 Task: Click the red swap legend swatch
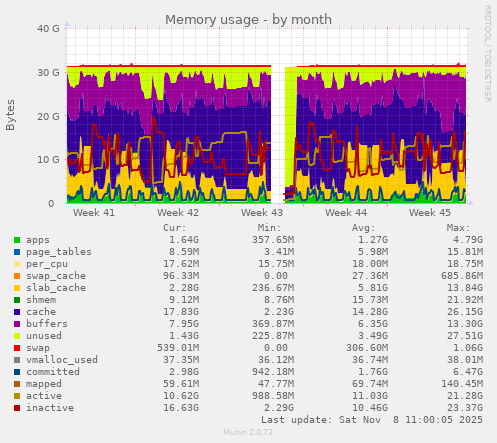point(17,348)
